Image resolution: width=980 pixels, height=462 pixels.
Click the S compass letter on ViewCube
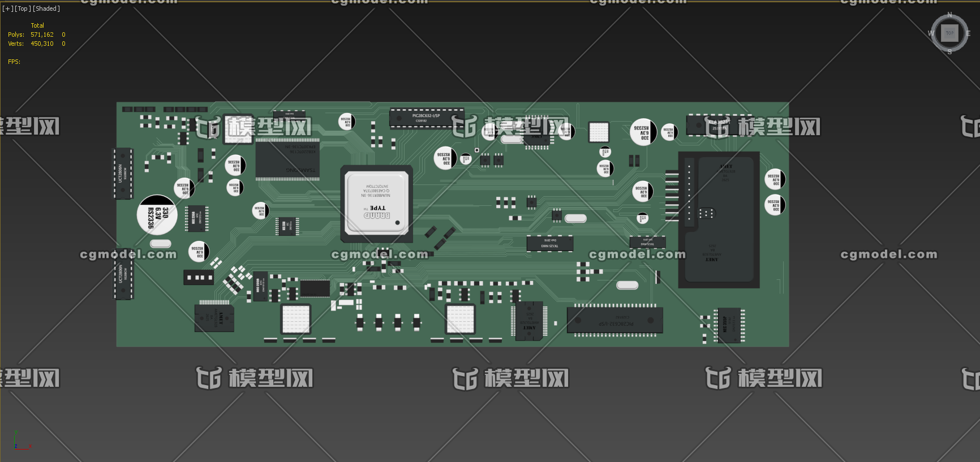tap(949, 51)
